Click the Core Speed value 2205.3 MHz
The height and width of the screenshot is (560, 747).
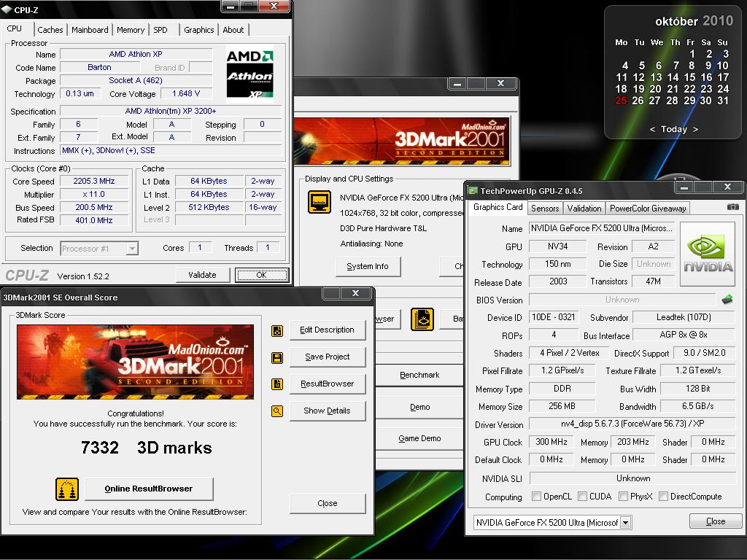coord(94,181)
